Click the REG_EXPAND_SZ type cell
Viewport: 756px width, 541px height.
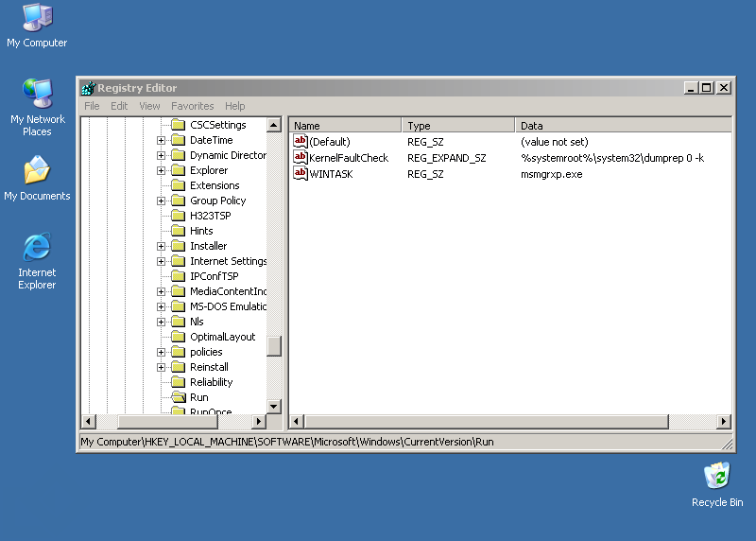(446, 158)
